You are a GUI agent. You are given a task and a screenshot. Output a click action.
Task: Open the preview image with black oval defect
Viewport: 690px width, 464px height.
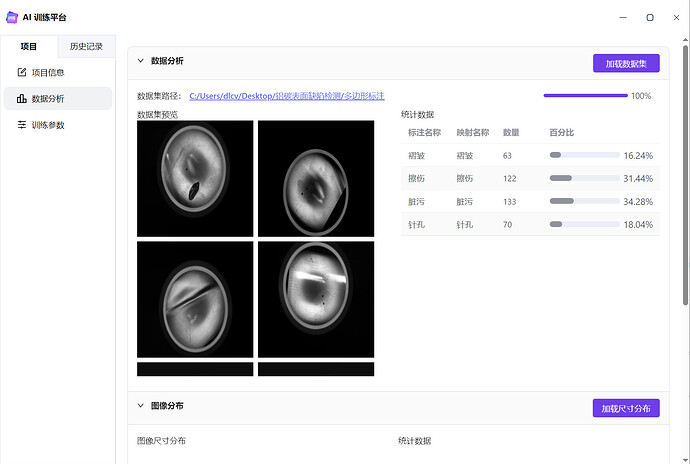tap(195, 178)
